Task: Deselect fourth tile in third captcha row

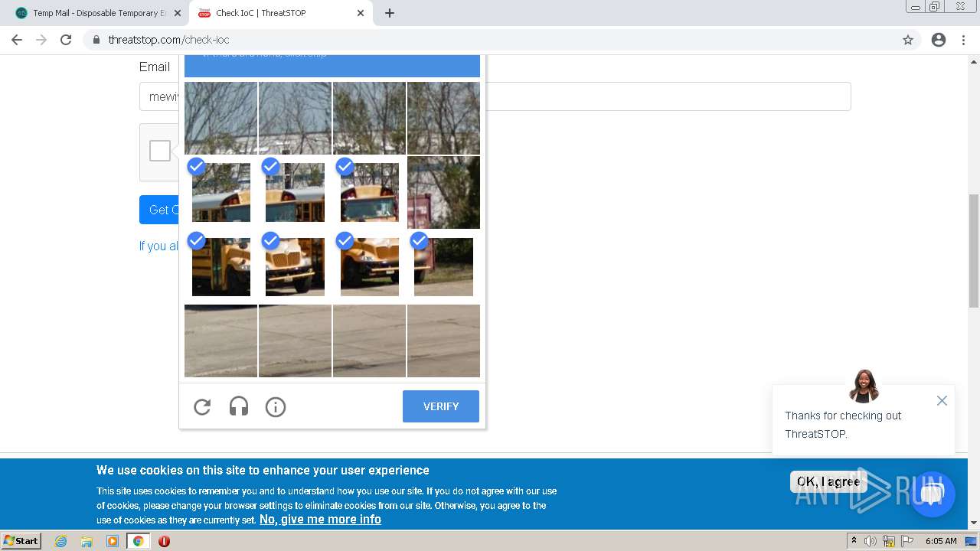Action: tap(443, 266)
